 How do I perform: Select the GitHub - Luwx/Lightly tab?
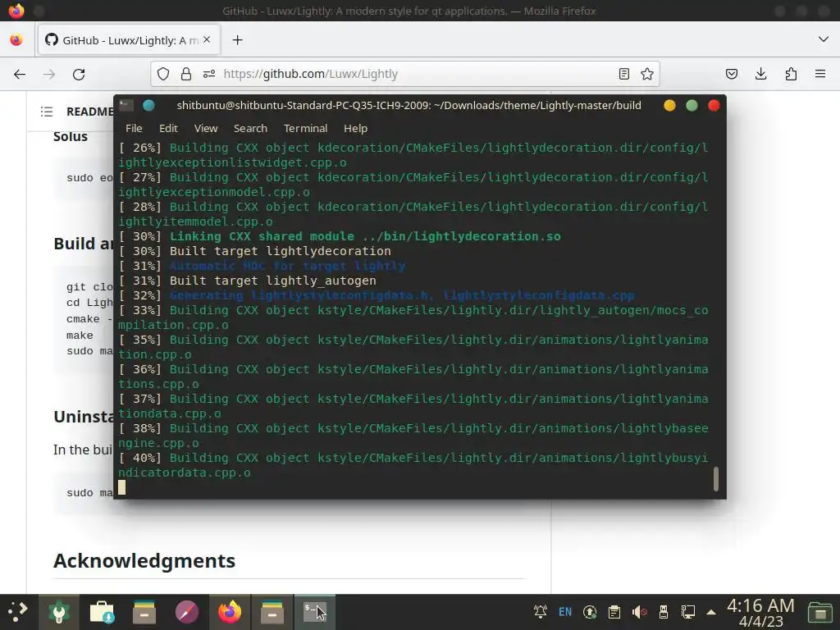point(129,39)
